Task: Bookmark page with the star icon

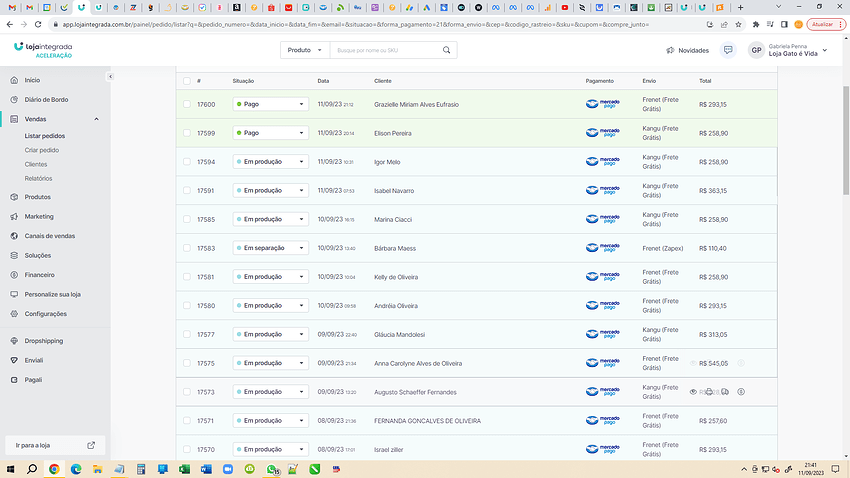Action: (738, 24)
